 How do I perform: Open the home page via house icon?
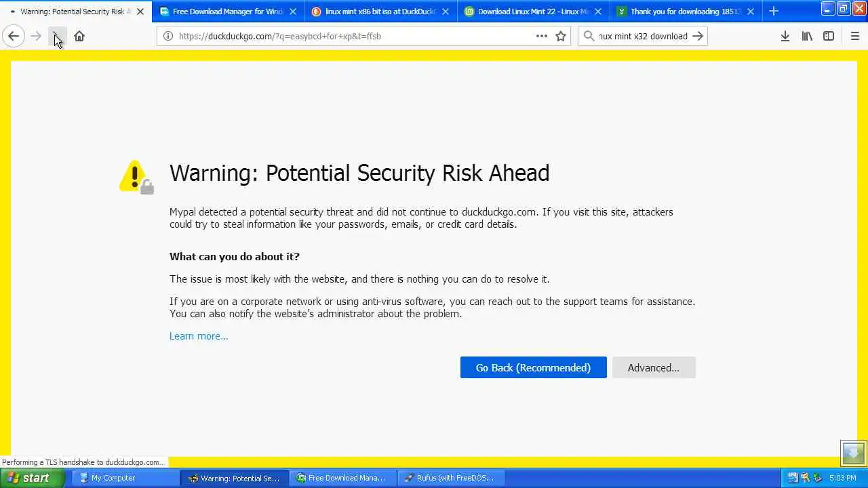point(79,36)
